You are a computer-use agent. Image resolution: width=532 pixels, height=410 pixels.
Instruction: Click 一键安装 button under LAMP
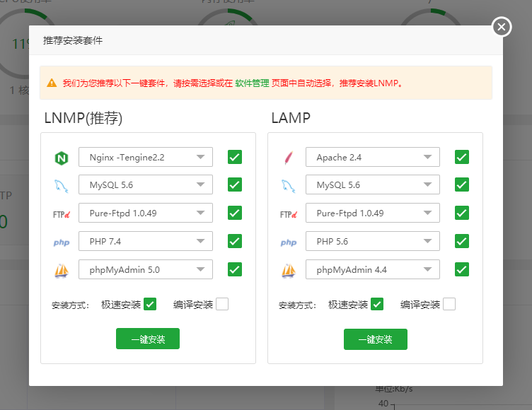pyautogui.click(x=375, y=339)
